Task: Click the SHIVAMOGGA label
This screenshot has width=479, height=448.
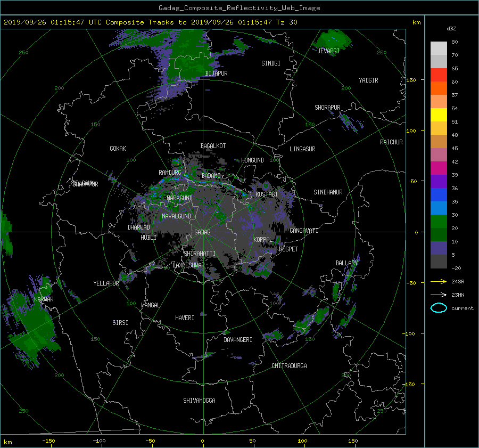Action: pyautogui.click(x=199, y=401)
